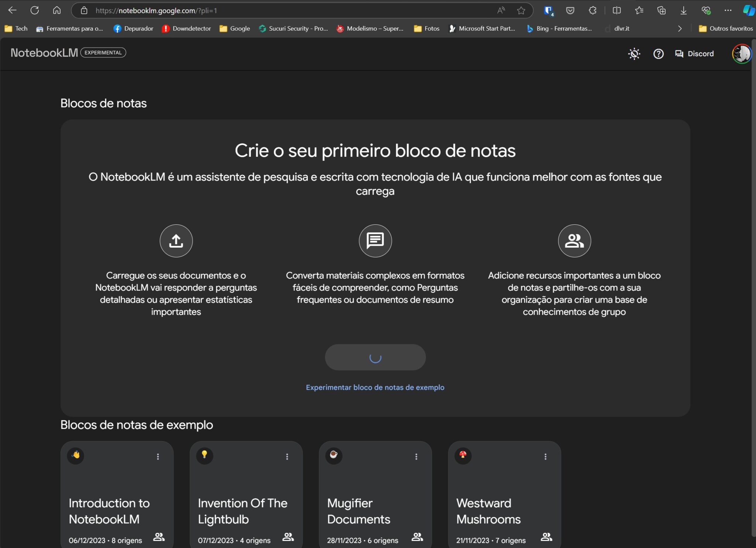Screen dimensions: 756x548
Task: Open the Google account avatar
Action: point(741,54)
